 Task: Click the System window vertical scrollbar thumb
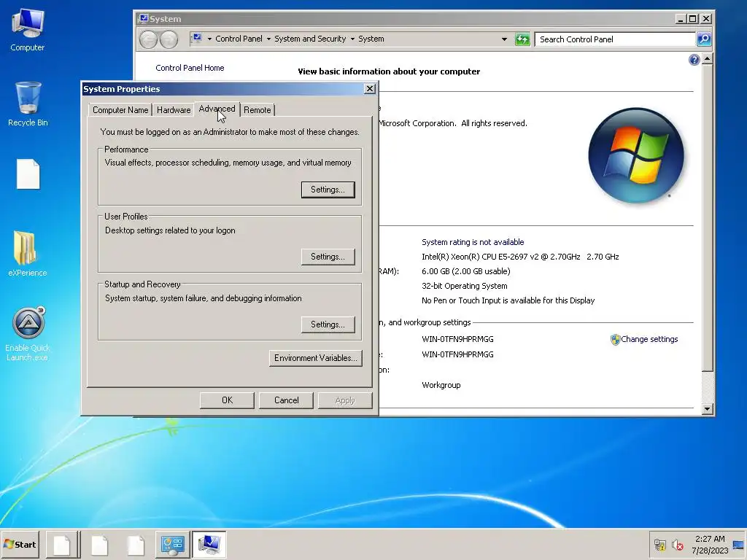tap(707, 218)
